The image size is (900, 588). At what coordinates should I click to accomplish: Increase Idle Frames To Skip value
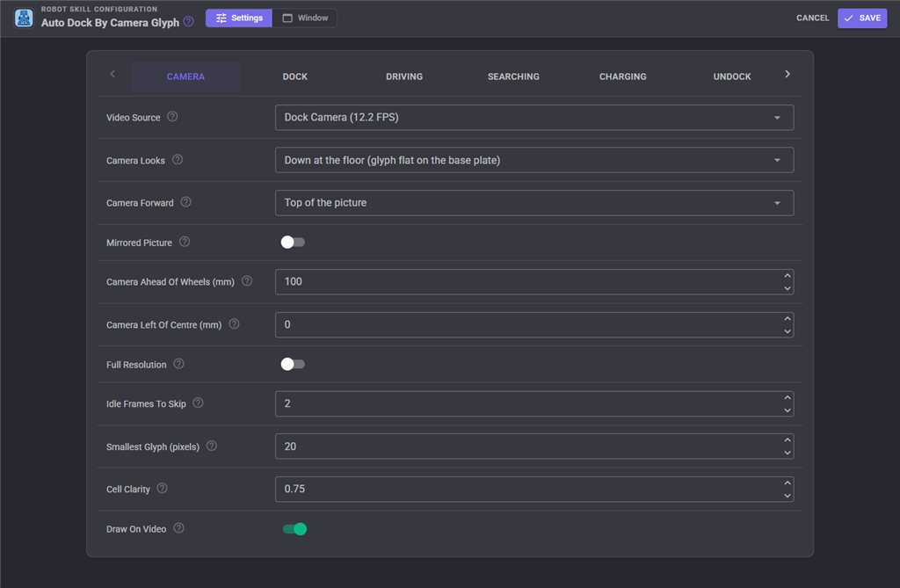[x=787, y=397]
